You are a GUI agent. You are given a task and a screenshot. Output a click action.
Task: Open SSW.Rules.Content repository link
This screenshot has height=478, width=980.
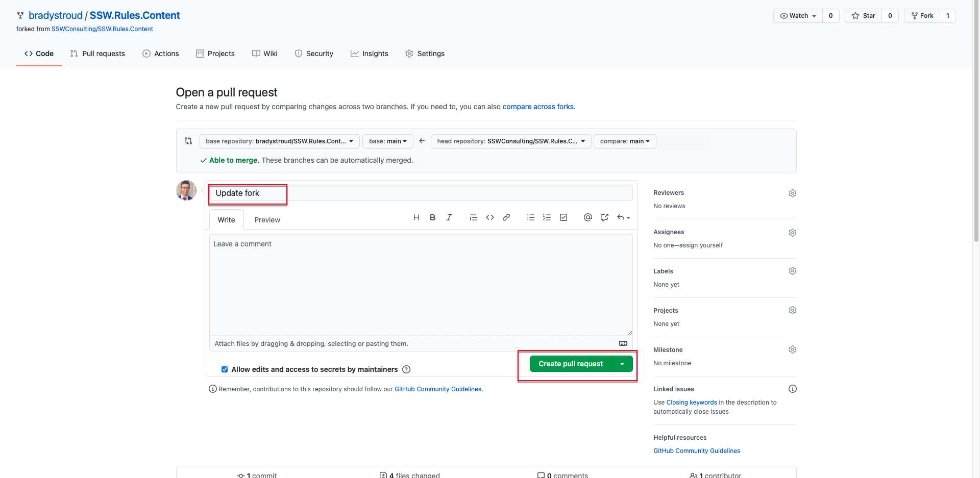pos(135,15)
